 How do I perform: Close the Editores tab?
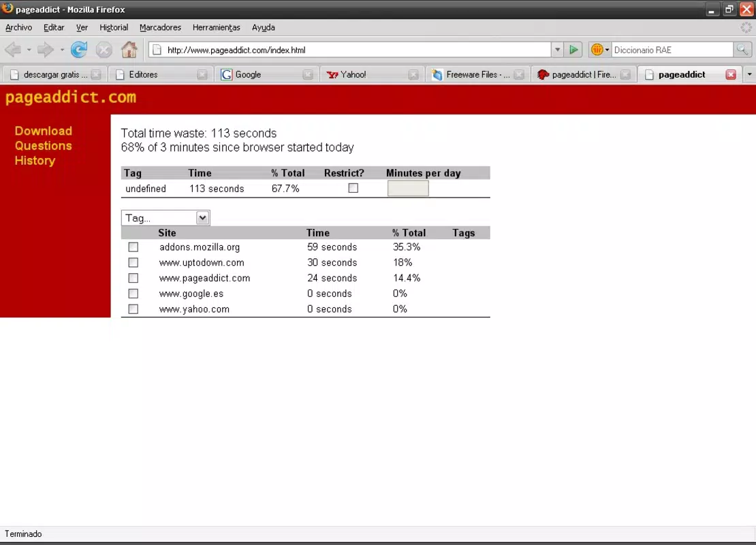point(202,74)
